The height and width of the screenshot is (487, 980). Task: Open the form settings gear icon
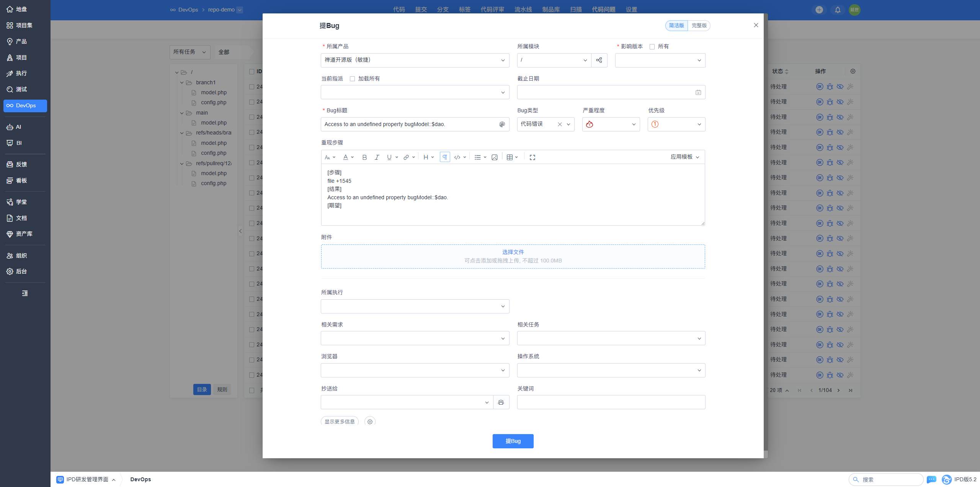click(x=370, y=421)
